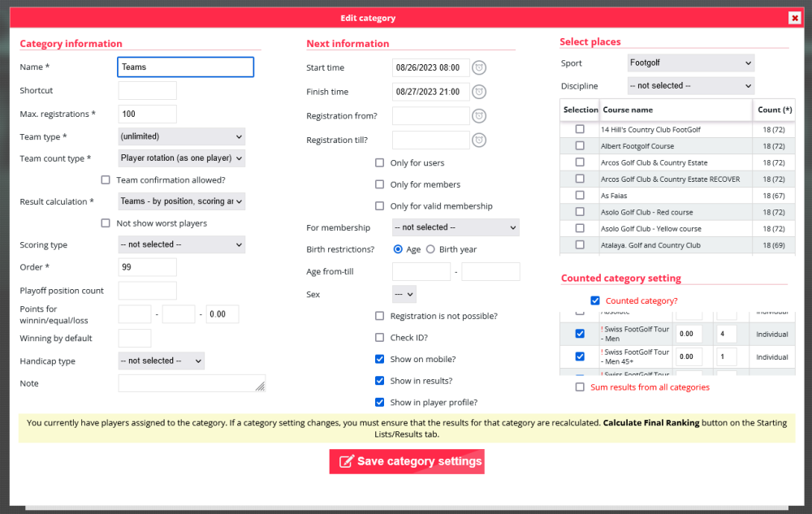The image size is (812, 514).
Task: Click clock icon beside Registration from
Action: point(479,116)
